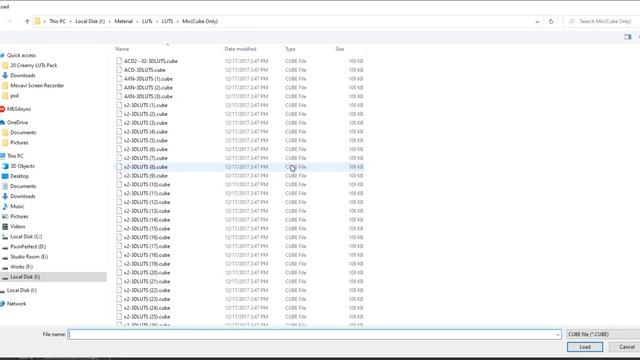Click the Material breadcrumb segment

click(x=124, y=21)
